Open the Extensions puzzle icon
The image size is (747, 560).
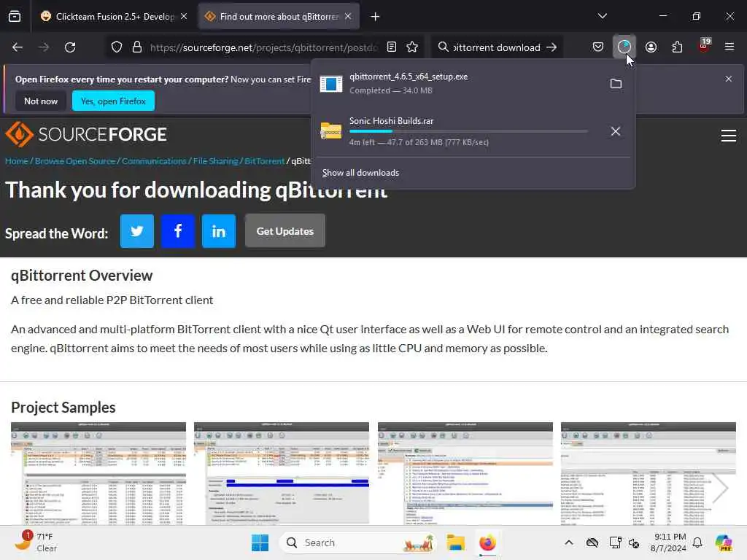pyautogui.click(x=677, y=47)
